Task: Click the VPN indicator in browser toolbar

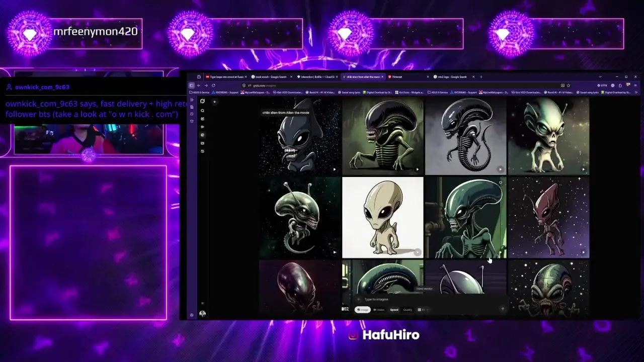Action: pos(602,85)
